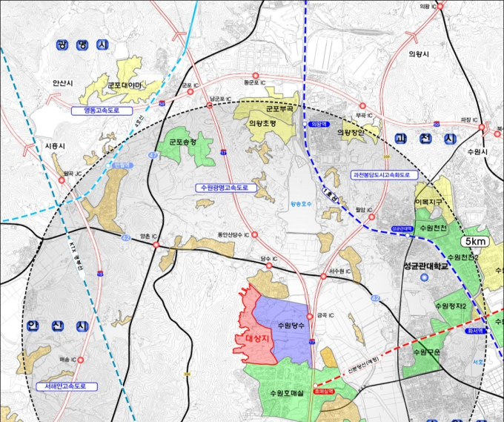Image resolution: width=504 pixels, height=422 pixels.
Task: Click the 군포 IC interchange marker
Action: point(190,92)
